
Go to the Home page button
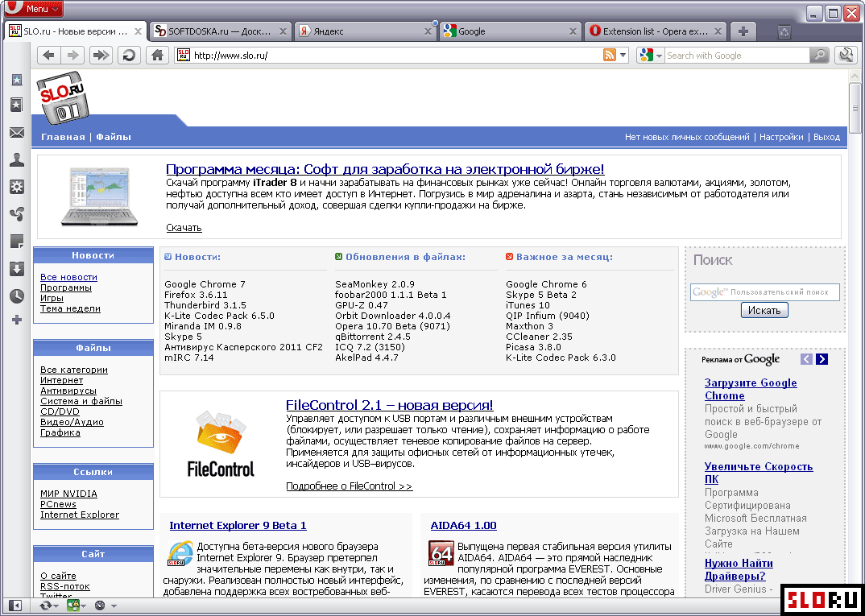tap(158, 55)
